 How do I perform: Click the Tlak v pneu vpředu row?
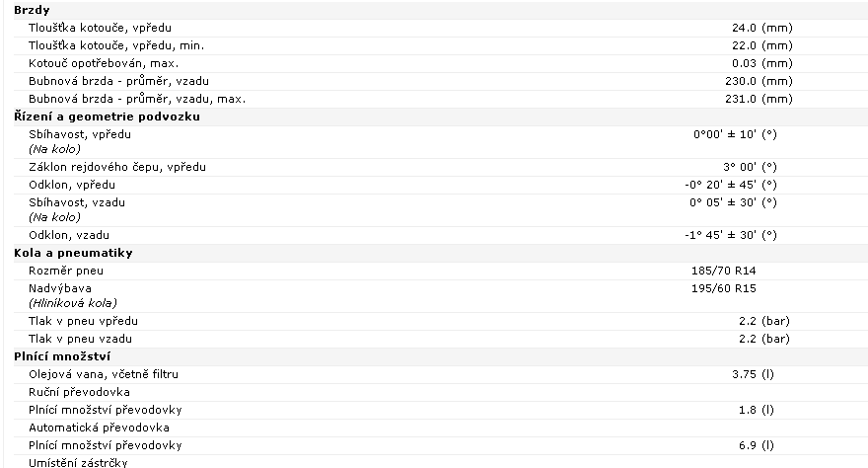tap(441, 321)
